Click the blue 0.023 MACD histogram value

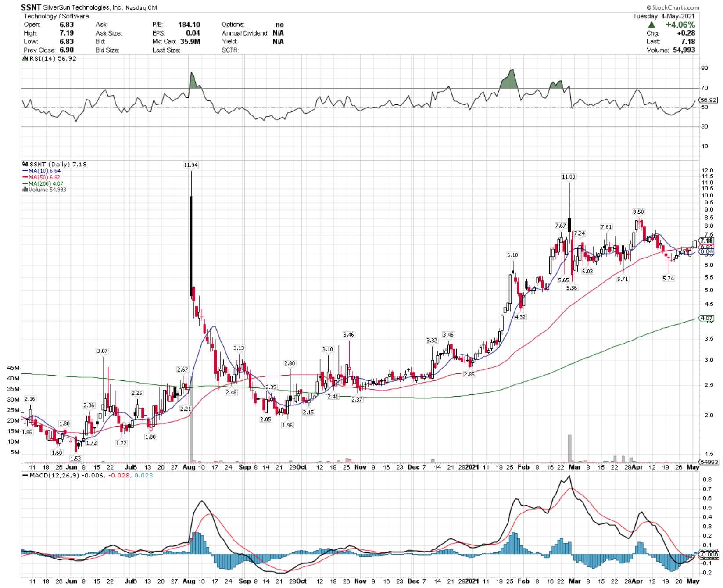coord(143,476)
